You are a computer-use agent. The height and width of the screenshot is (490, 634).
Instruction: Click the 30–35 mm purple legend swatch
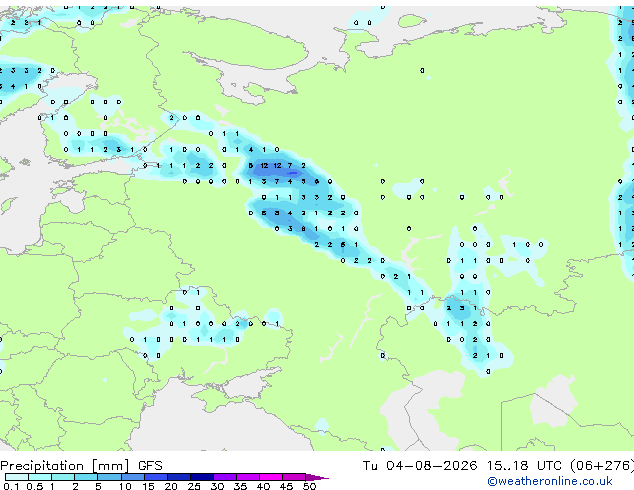tap(224, 477)
